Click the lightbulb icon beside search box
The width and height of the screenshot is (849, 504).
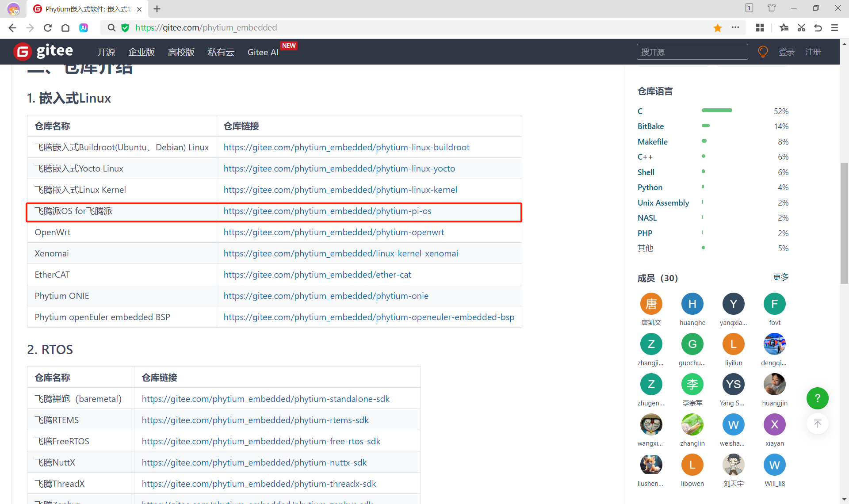coord(763,52)
